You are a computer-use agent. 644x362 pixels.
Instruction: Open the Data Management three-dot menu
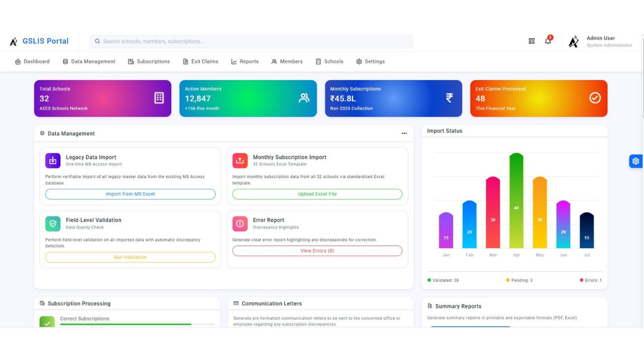tap(404, 134)
